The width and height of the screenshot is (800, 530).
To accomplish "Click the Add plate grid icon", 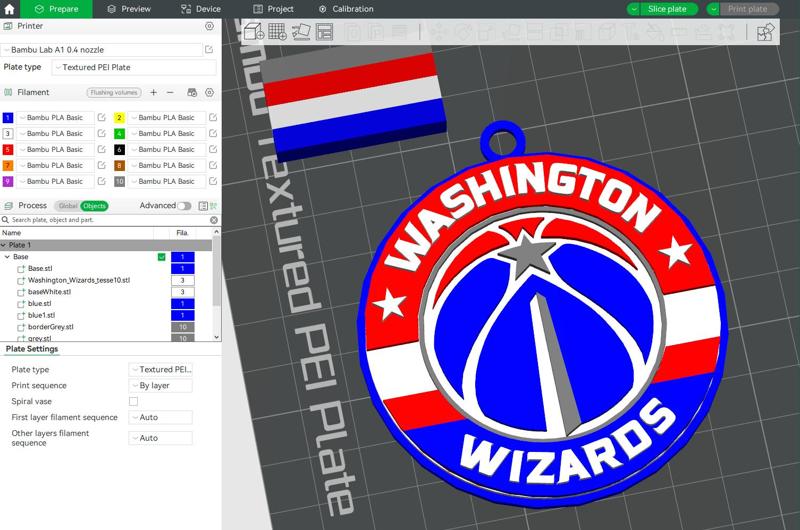I will [278, 32].
